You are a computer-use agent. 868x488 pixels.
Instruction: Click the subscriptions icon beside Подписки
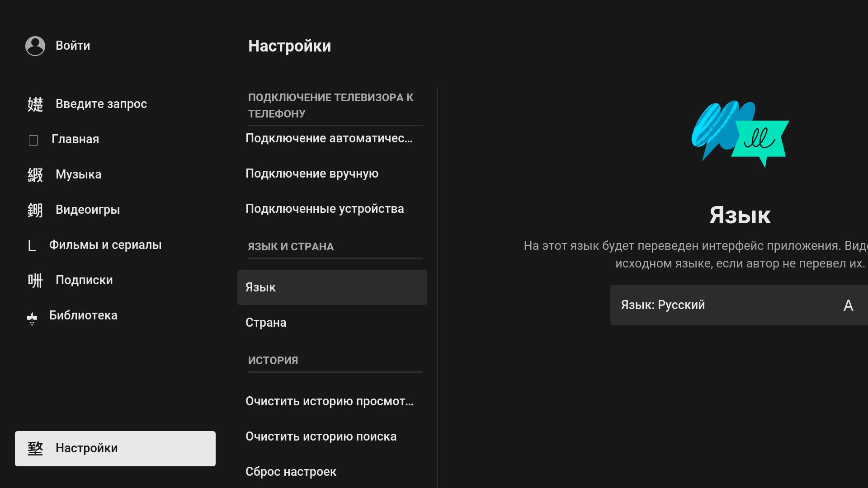[35, 281]
